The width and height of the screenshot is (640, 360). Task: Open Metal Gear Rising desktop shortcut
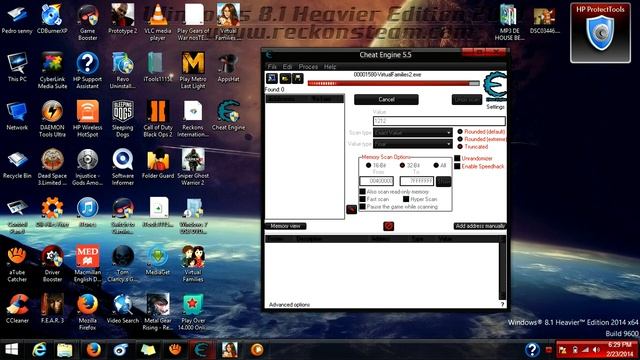pyautogui.click(x=158, y=312)
